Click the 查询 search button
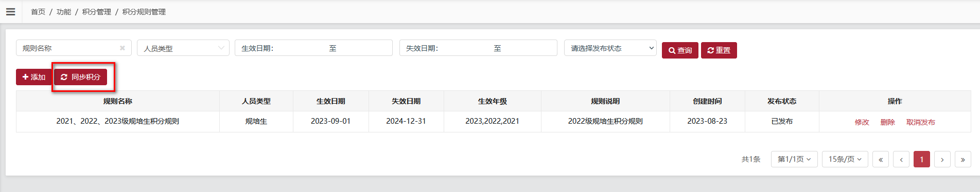Viewport: 980px width, 192px height. (x=680, y=50)
